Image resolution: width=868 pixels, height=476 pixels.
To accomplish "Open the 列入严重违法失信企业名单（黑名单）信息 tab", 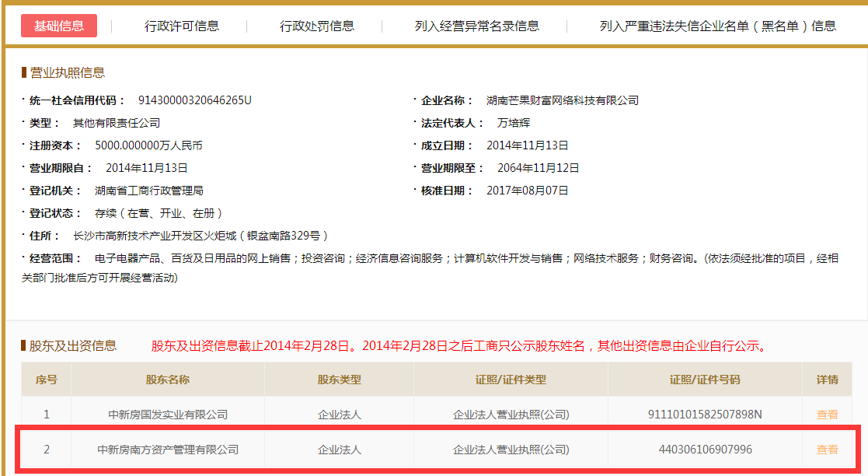I will click(717, 26).
